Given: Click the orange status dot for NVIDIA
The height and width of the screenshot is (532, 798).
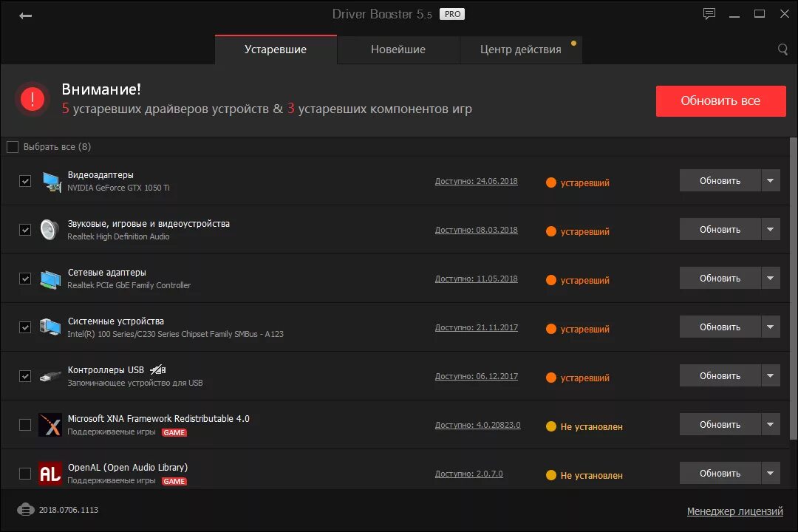Looking at the screenshot, I should click(550, 183).
